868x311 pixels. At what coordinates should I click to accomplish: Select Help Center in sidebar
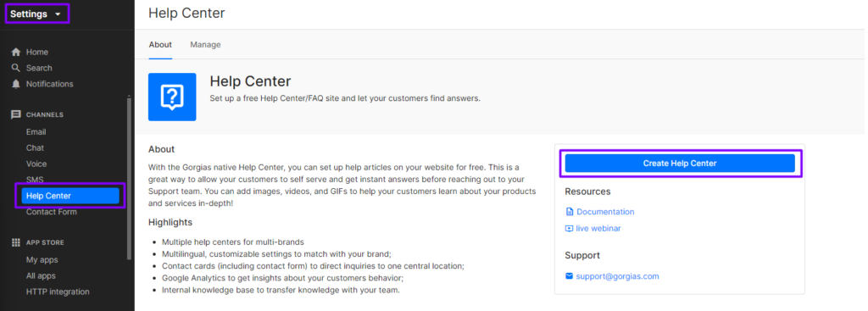(x=70, y=196)
